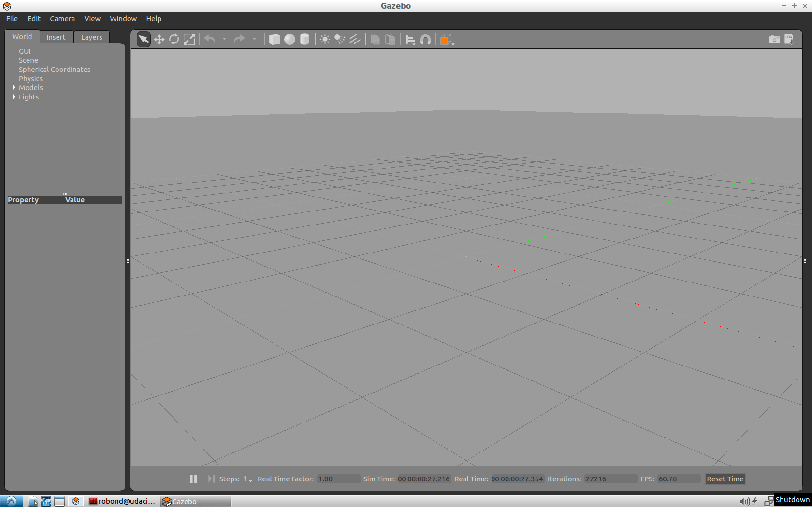Open the Steps count dropdown
The width and height of the screenshot is (812, 507).
coord(250,480)
